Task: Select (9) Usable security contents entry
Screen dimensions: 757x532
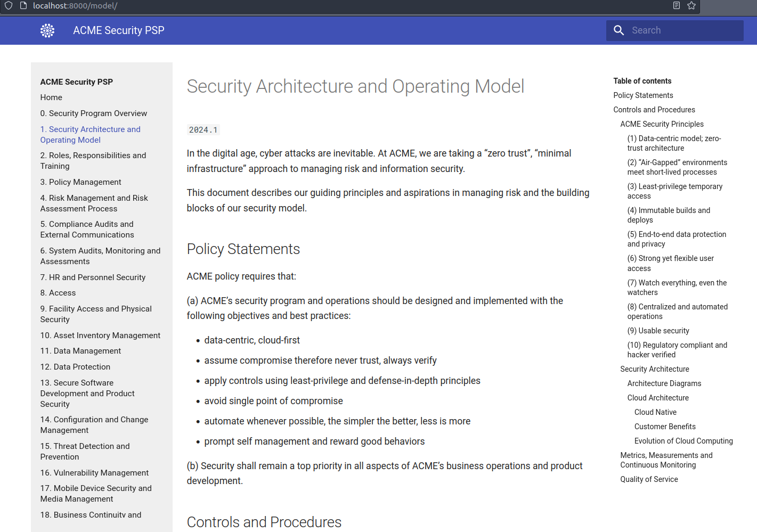Action: coord(658,331)
